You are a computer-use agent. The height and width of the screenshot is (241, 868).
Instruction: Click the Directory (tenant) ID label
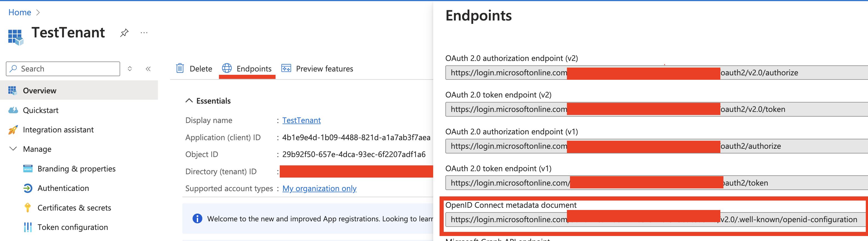point(221,171)
